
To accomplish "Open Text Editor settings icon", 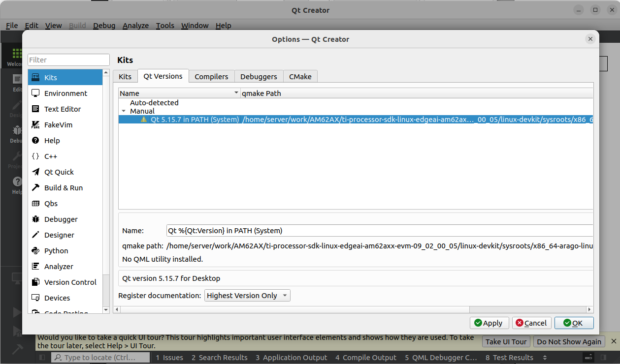I will point(35,109).
